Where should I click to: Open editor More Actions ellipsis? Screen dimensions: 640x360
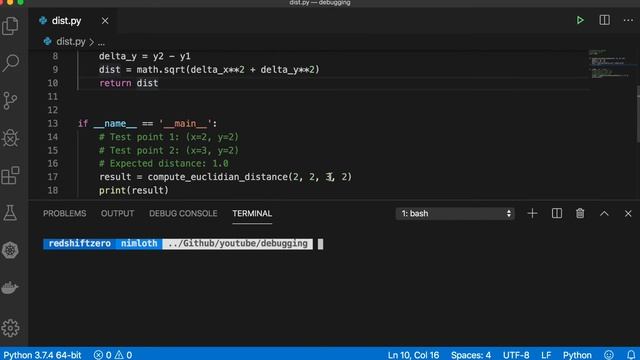[628, 20]
